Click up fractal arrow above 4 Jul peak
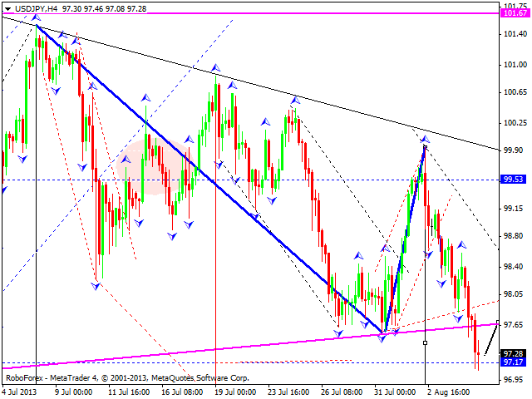This screenshot has width=532, height=399. click(37, 18)
